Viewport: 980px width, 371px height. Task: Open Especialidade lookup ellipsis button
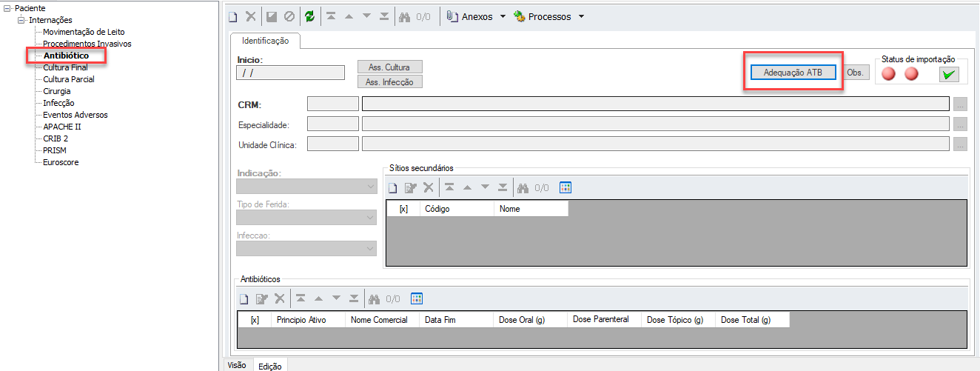[x=960, y=124]
